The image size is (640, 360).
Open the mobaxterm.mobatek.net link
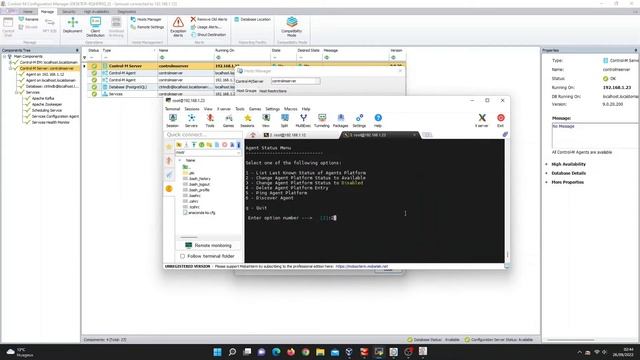click(362, 266)
